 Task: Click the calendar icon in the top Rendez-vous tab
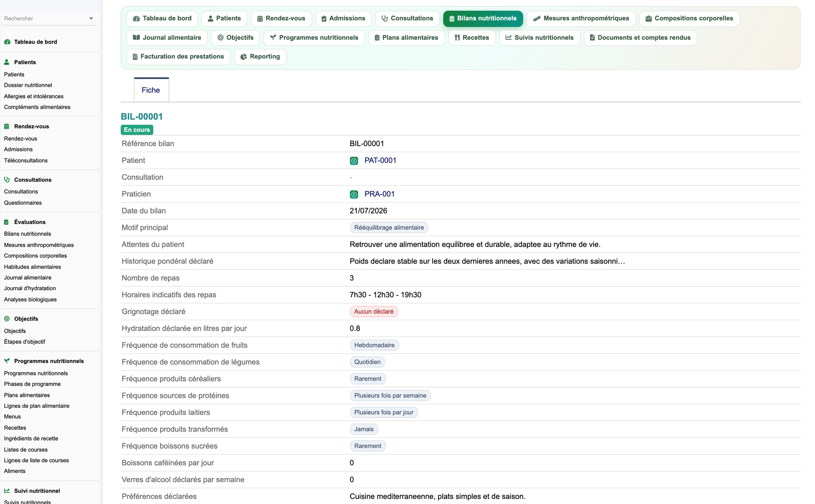(260, 18)
